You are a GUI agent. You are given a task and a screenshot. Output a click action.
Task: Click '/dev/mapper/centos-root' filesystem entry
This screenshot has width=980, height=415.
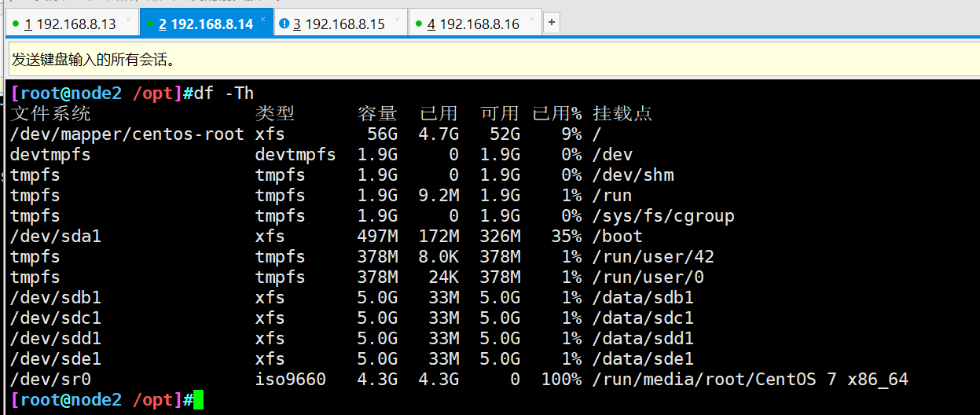pyautogui.click(x=127, y=134)
